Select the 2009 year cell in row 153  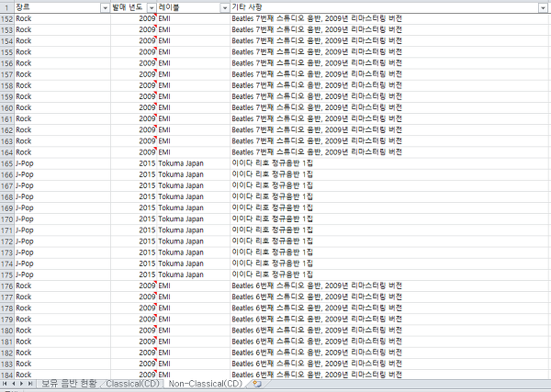pos(134,30)
